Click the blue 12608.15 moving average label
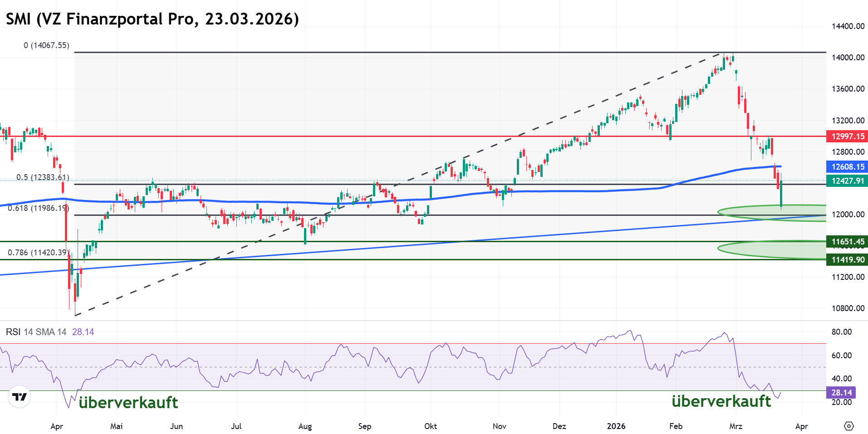This screenshot has height=434, width=868. pos(847,167)
